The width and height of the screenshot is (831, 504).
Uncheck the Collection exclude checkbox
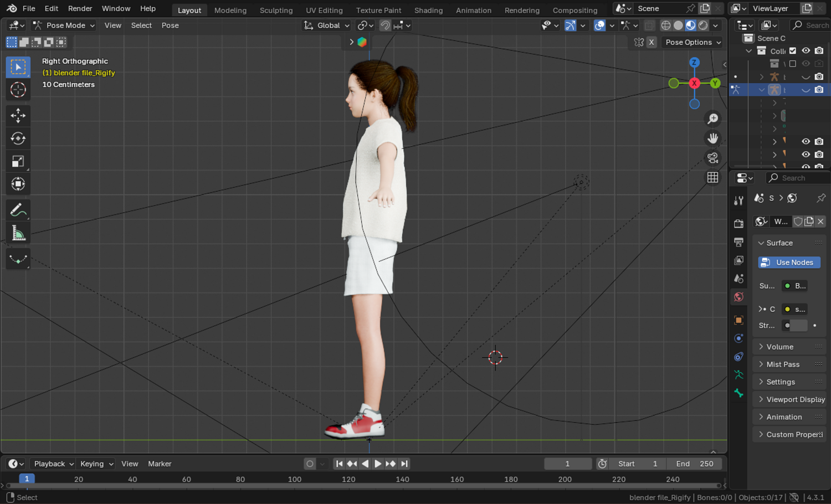coord(793,51)
